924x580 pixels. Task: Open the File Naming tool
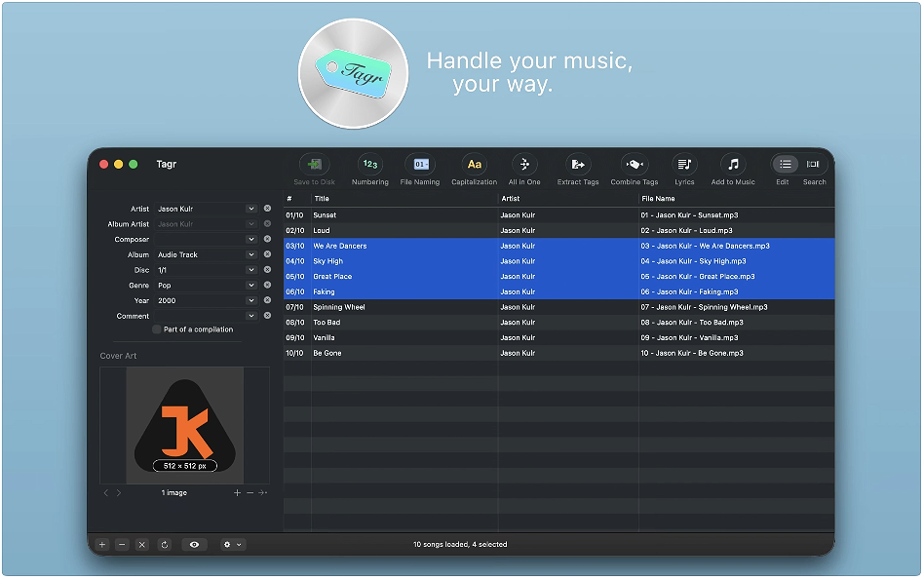pyautogui.click(x=420, y=164)
